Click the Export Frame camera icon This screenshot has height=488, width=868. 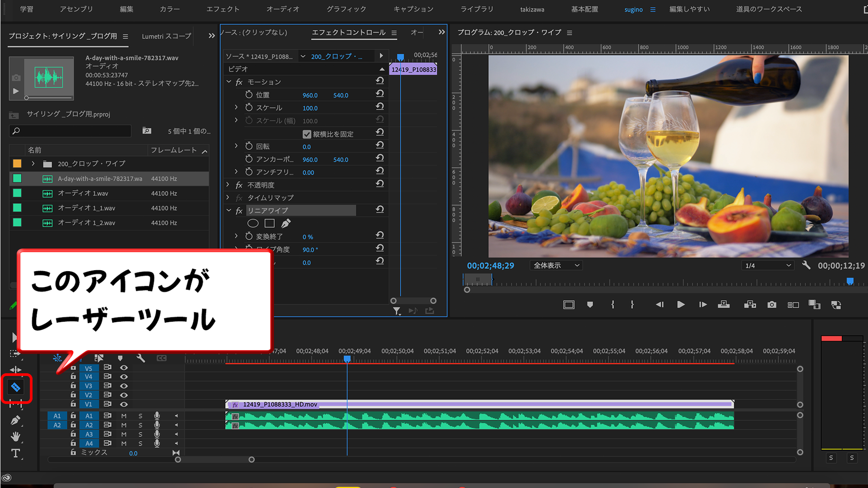[x=772, y=305]
